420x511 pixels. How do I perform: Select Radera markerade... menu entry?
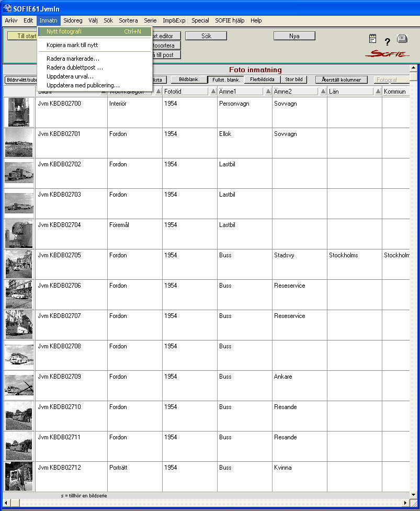point(95,59)
